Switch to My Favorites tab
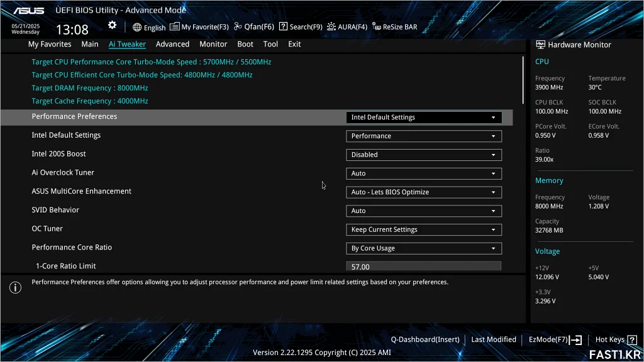644x362 pixels. pyautogui.click(x=50, y=44)
